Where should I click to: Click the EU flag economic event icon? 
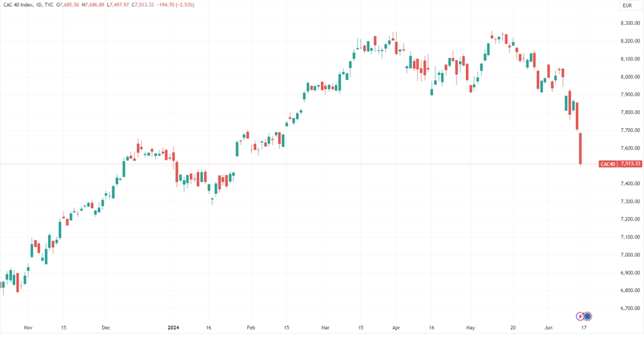(x=587, y=316)
